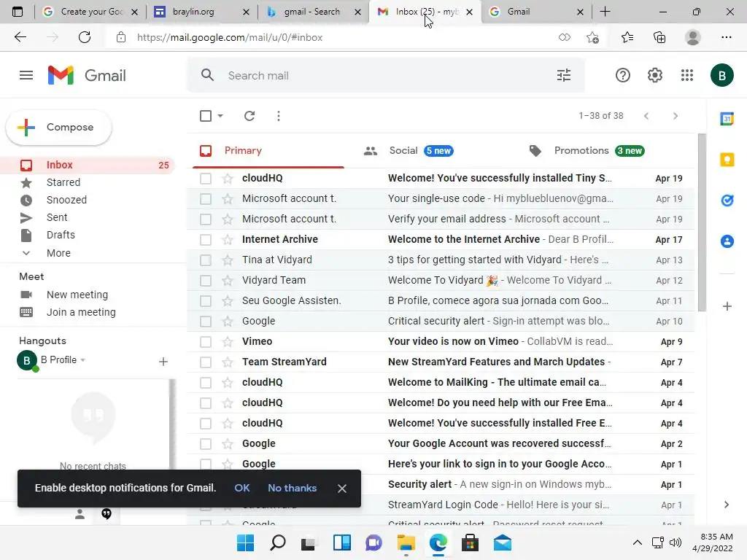Click Join a meeting
This screenshot has height=560, width=747.
coord(81,312)
